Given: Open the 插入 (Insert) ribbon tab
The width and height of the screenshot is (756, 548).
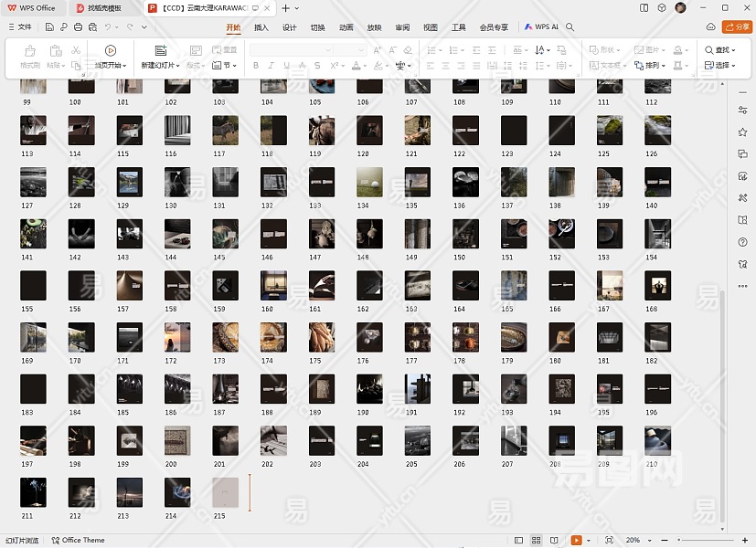Looking at the screenshot, I should coord(261,27).
